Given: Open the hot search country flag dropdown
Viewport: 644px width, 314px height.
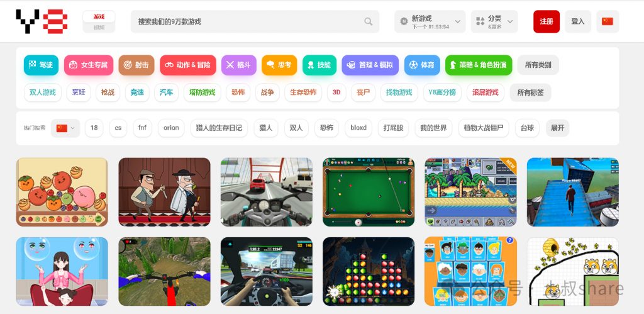Looking at the screenshot, I should [66, 128].
